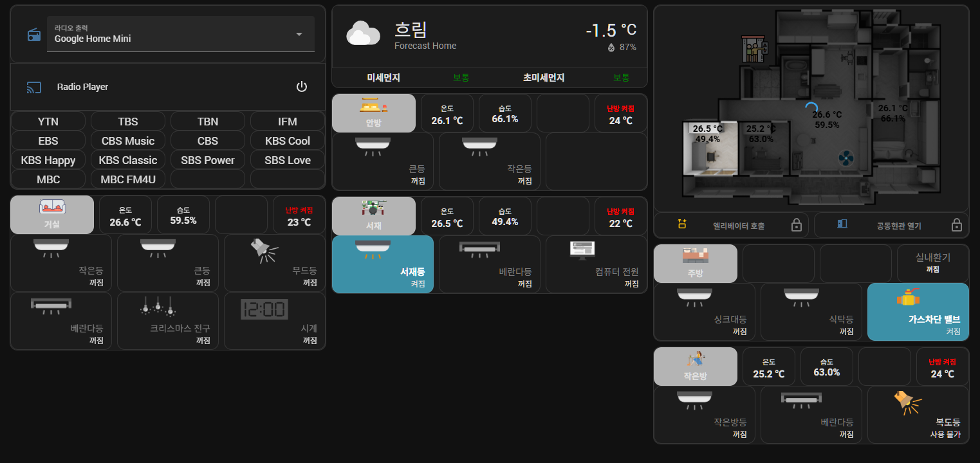The width and height of the screenshot is (980, 463).
Task: Open the 라디오 출력 dropdown arrow
Action: click(299, 34)
